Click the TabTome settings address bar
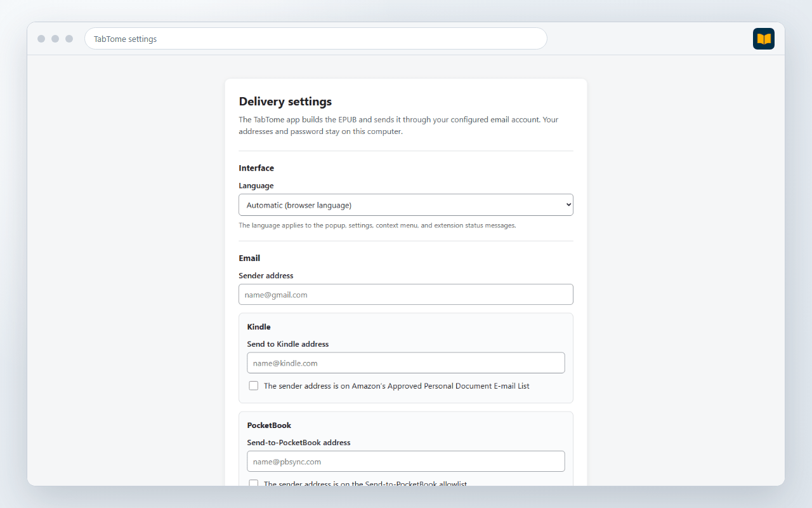Image resolution: width=812 pixels, height=508 pixels. [x=316, y=39]
